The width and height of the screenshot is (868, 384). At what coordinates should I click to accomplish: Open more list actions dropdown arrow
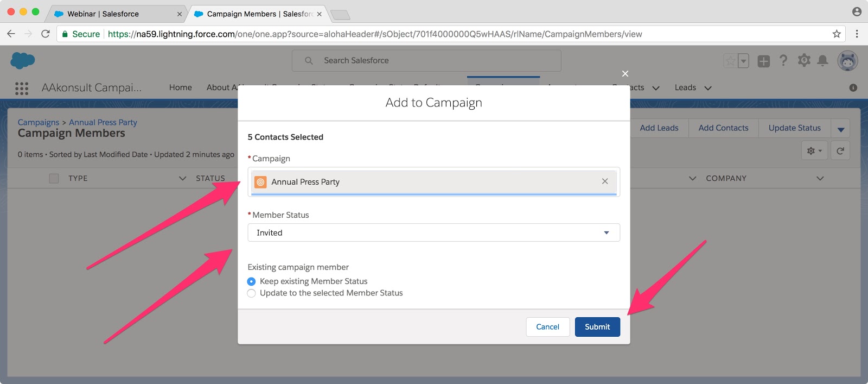[x=840, y=129]
